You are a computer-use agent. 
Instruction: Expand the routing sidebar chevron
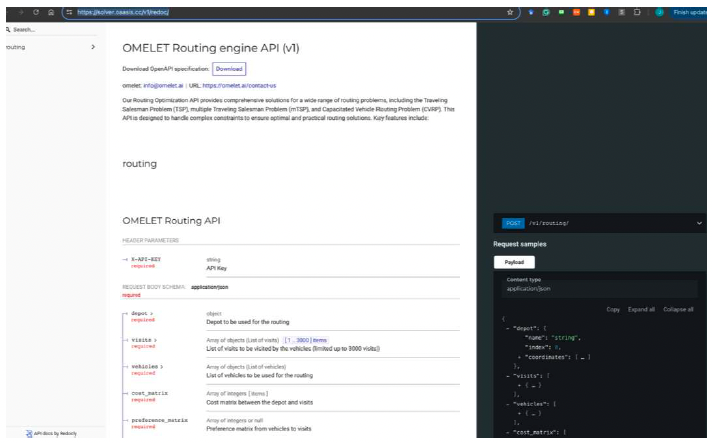tap(93, 47)
